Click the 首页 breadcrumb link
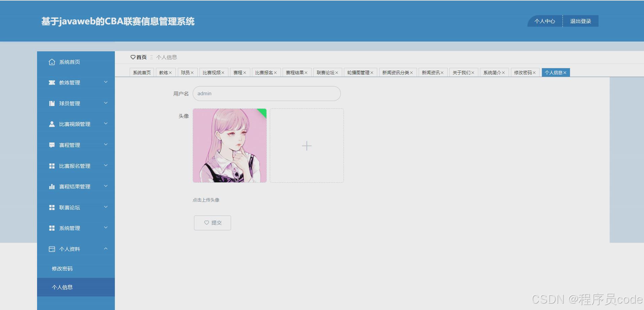Image resolution: width=644 pixels, height=310 pixels. coord(141,57)
